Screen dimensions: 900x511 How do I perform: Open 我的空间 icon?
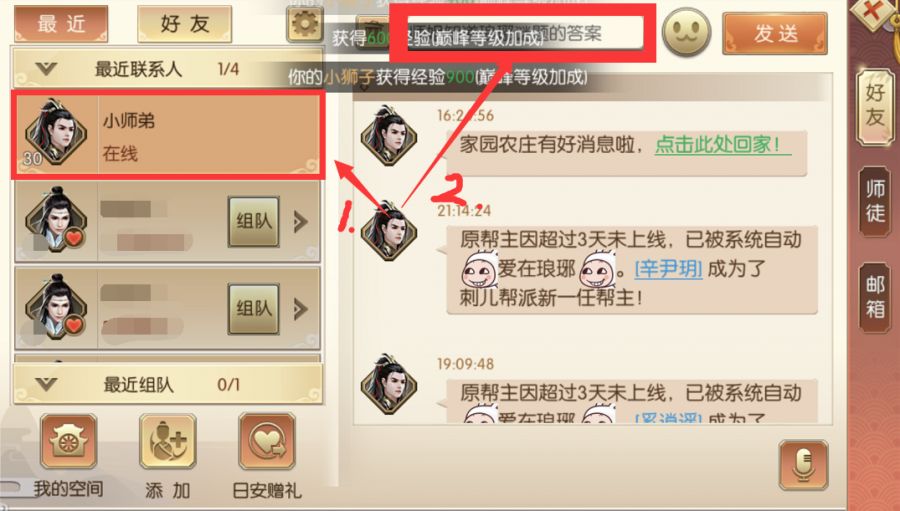point(68,442)
